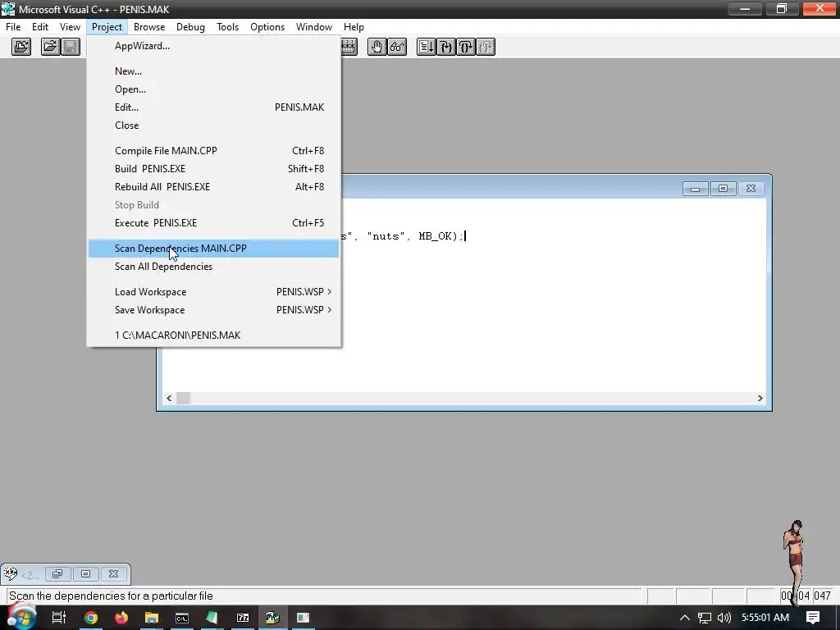This screenshot has height=630, width=840.
Task: Click the Open file toolbar icon
Action: (50, 47)
